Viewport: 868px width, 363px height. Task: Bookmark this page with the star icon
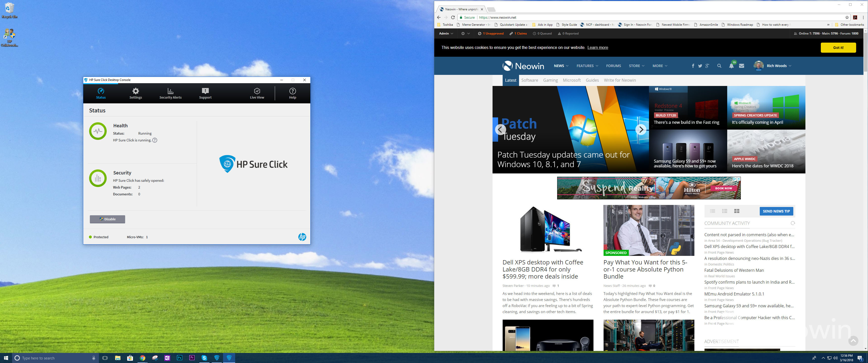847,17
